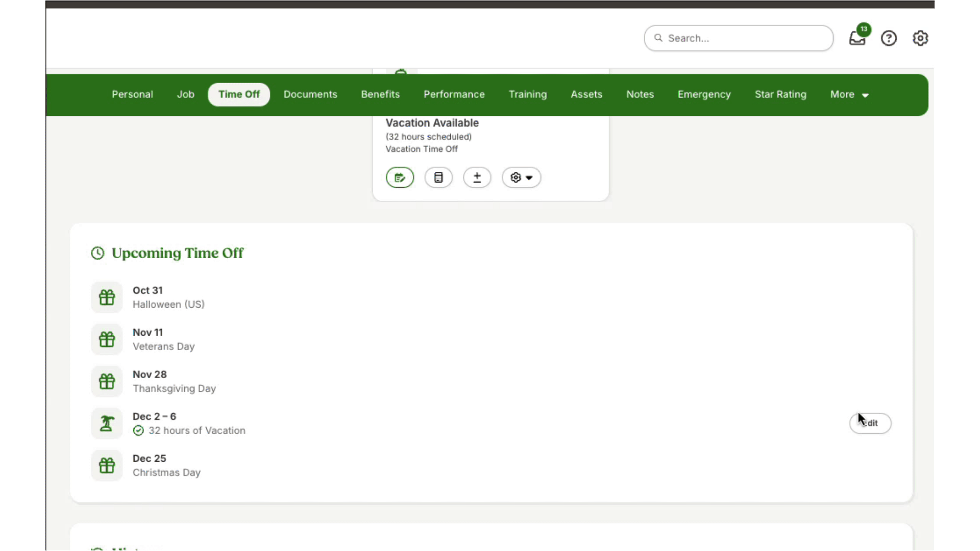The width and height of the screenshot is (980, 551).
Task: Switch to the Job tab
Action: [x=186, y=94]
